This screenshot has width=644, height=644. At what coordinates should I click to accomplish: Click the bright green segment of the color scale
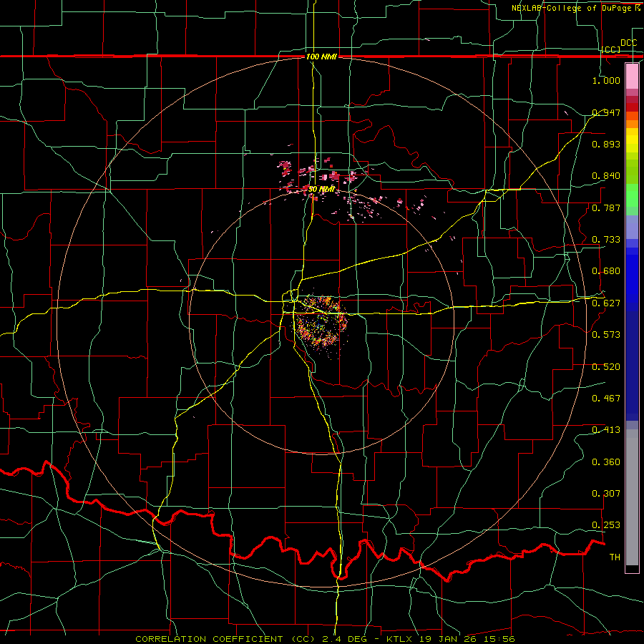click(632, 195)
